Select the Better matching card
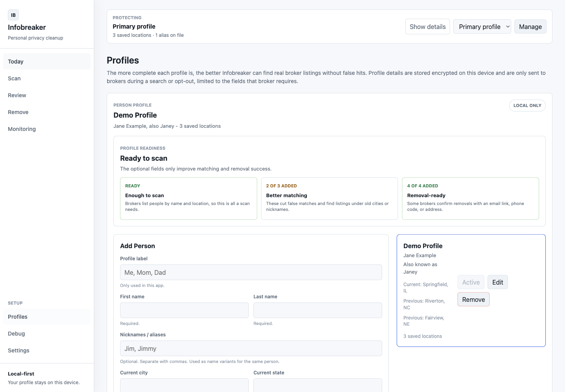565x392 pixels. [330, 198]
